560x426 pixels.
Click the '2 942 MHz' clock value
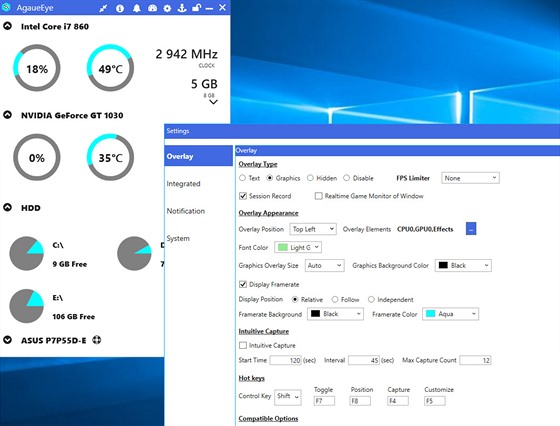point(186,54)
